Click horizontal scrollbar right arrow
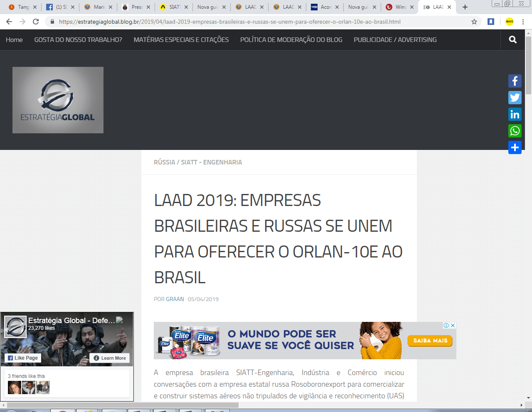532x412 pixels. click(x=522, y=405)
